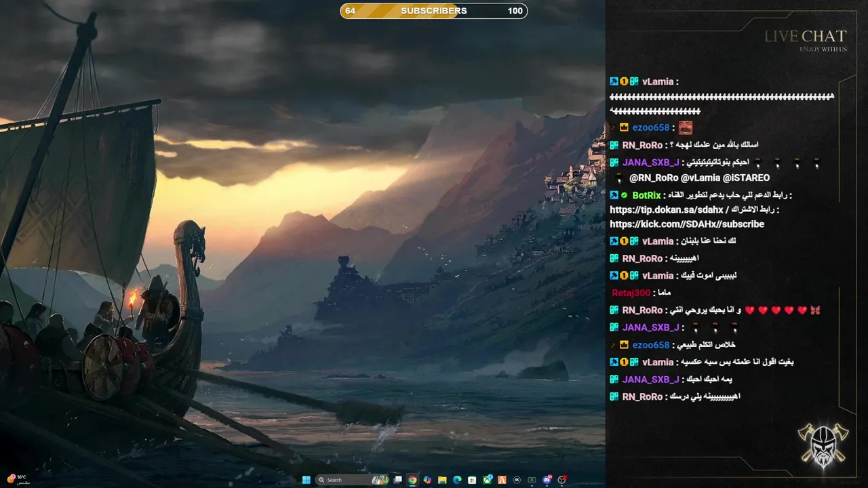
Task: Open Microsoft Edge from the taskbar
Action: coord(457,480)
